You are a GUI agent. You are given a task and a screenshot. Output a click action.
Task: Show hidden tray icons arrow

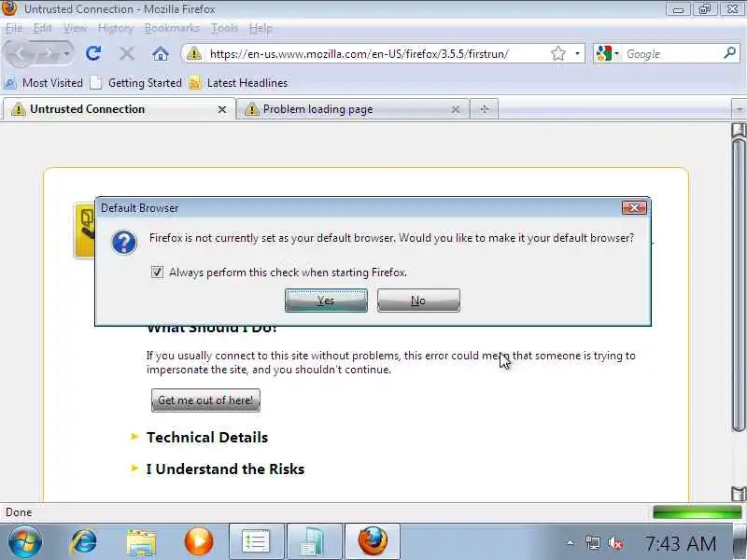(x=570, y=543)
